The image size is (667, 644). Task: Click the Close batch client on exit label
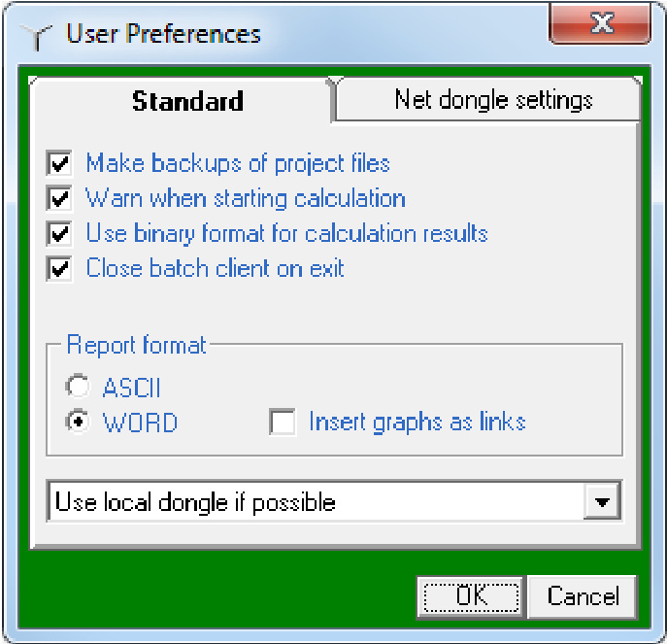[215, 269]
